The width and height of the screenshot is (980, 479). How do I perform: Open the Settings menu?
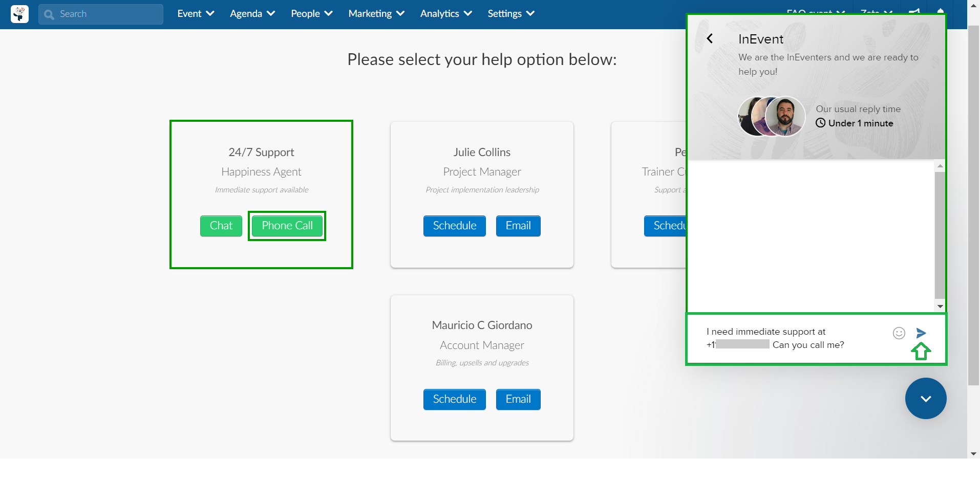click(x=511, y=14)
